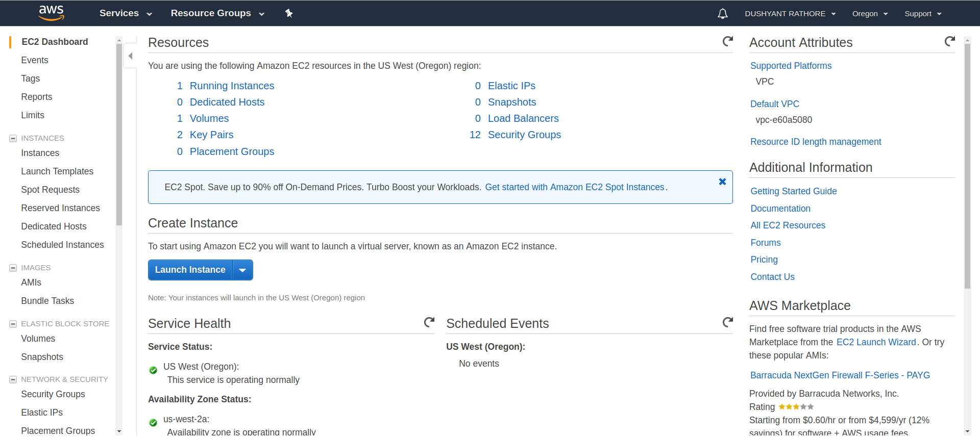Click the Launch Instance button
The image size is (980, 438).
click(190, 270)
